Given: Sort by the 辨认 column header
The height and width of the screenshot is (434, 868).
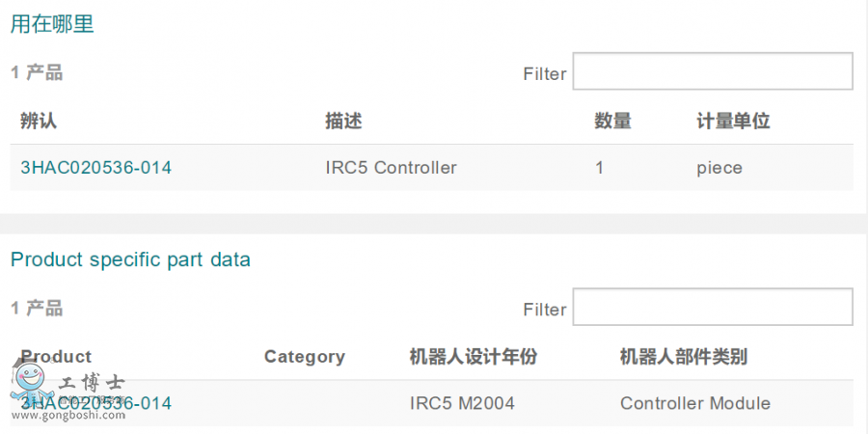Looking at the screenshot, I should point(39,122).
